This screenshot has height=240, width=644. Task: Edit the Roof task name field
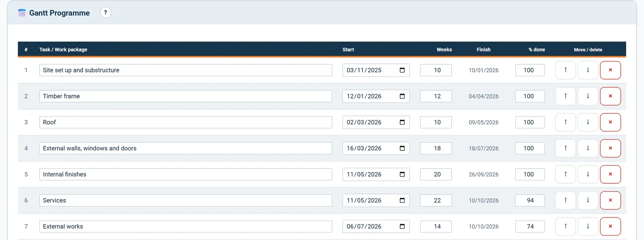point(186,122)
